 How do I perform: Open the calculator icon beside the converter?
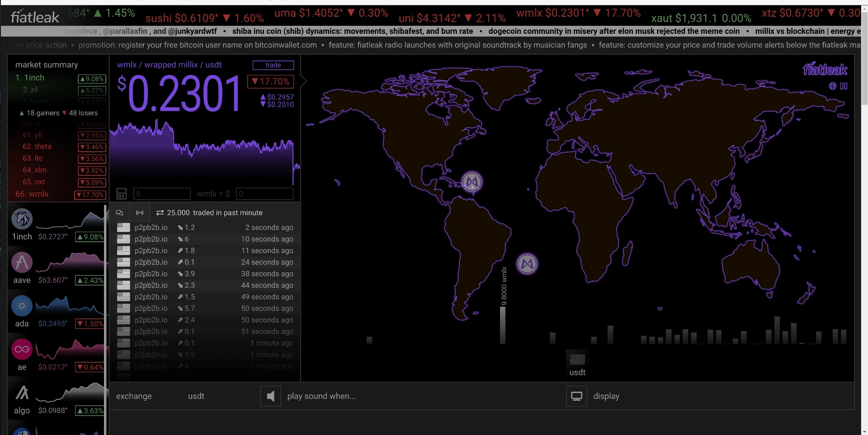click(122, 194)
